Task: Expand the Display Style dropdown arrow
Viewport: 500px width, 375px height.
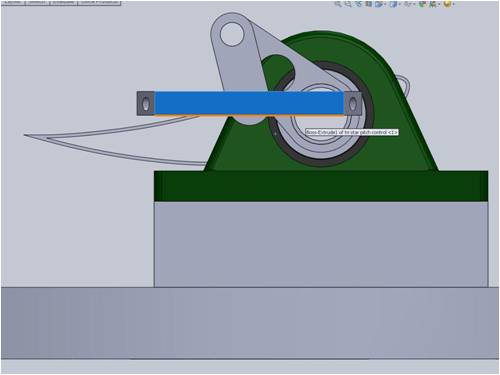Action: (x=400, y=4)
